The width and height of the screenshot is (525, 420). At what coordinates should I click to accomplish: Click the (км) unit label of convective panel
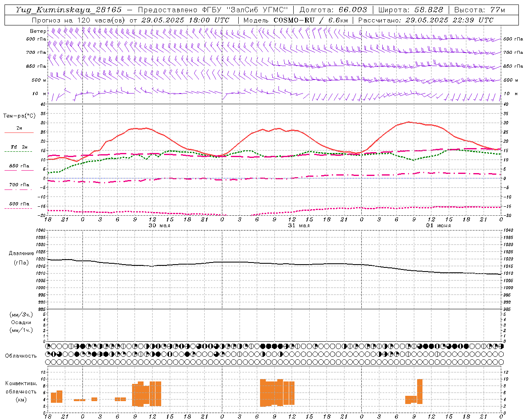click(x=21, y=399)
